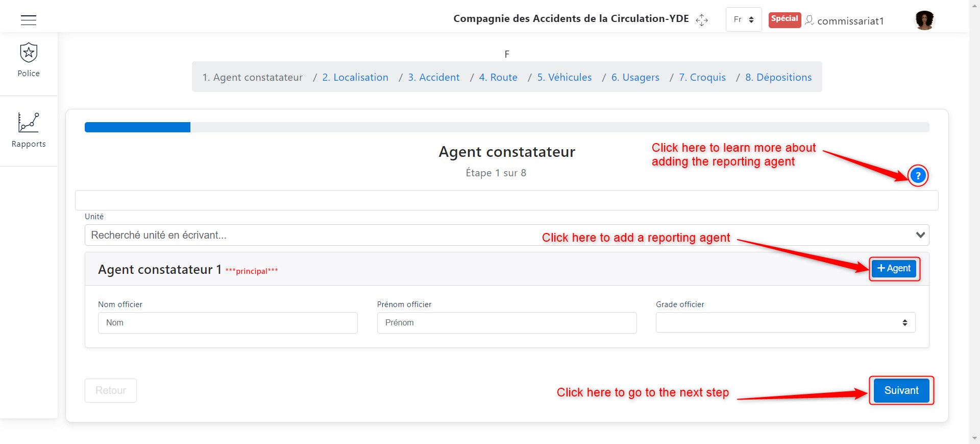Screen dimensions: 980x444
Task: Go to 4. Route step
Action: pyautogui.click(x=498, y=77)
